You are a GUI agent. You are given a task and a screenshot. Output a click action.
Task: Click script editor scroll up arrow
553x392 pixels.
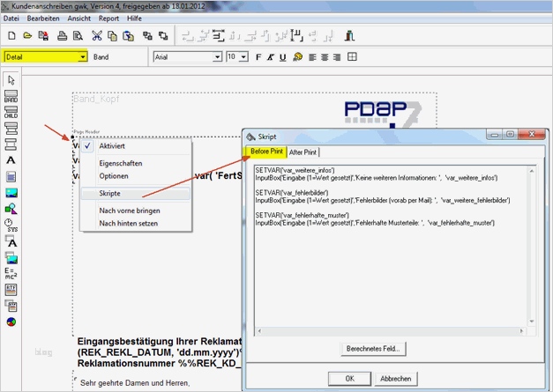[x=532, y=171]
